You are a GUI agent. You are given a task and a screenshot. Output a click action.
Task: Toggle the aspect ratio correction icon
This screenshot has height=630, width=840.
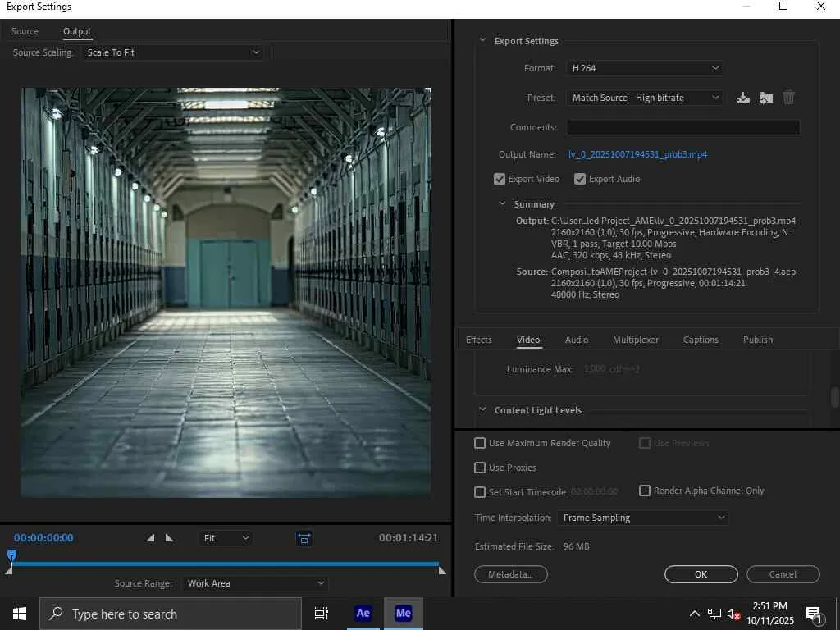[304, 538]
